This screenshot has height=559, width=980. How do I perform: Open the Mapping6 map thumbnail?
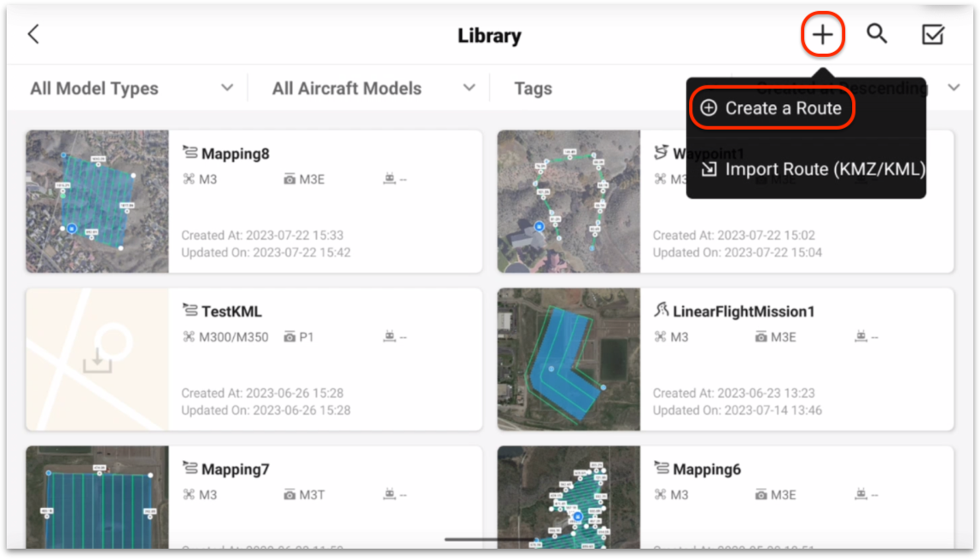coord(569,498)
